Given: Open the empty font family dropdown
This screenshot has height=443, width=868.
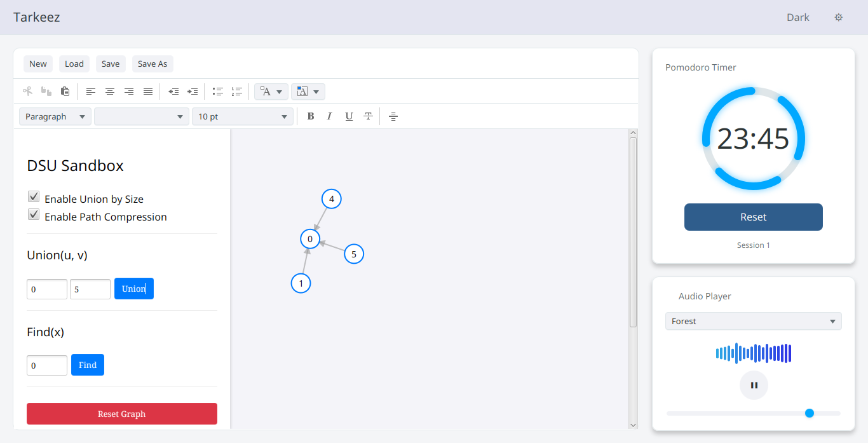Looking at the screenshot, I should [x=142, y=116].
